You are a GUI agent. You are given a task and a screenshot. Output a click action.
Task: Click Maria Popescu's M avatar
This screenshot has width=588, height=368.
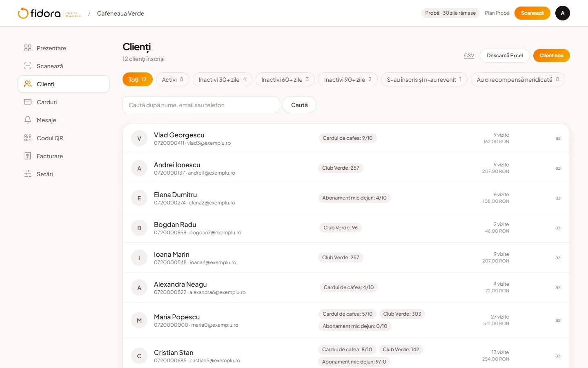click(139, 321)
